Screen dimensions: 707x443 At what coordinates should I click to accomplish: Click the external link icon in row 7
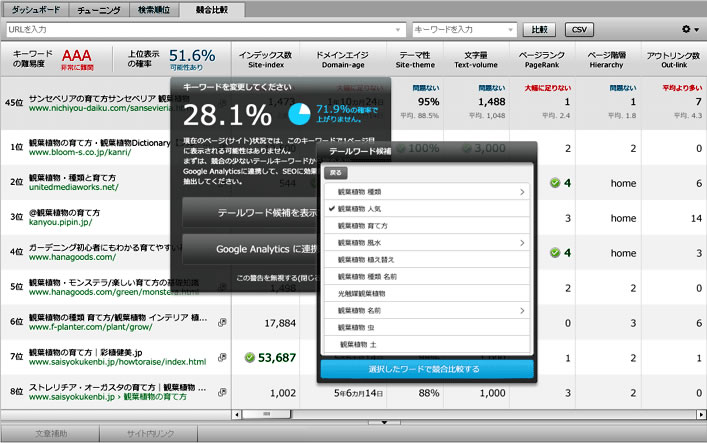[222, 357]
